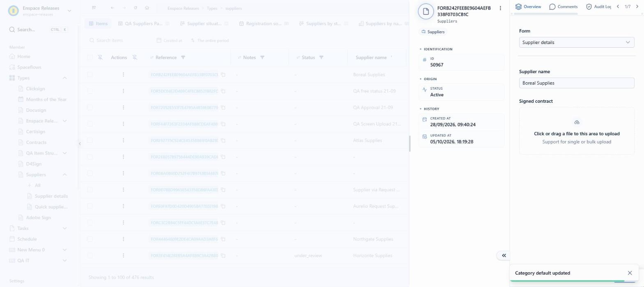Select the checkbox for QA free status row
Viewport: 644px width, 287px height.
[x=90, y=91]
